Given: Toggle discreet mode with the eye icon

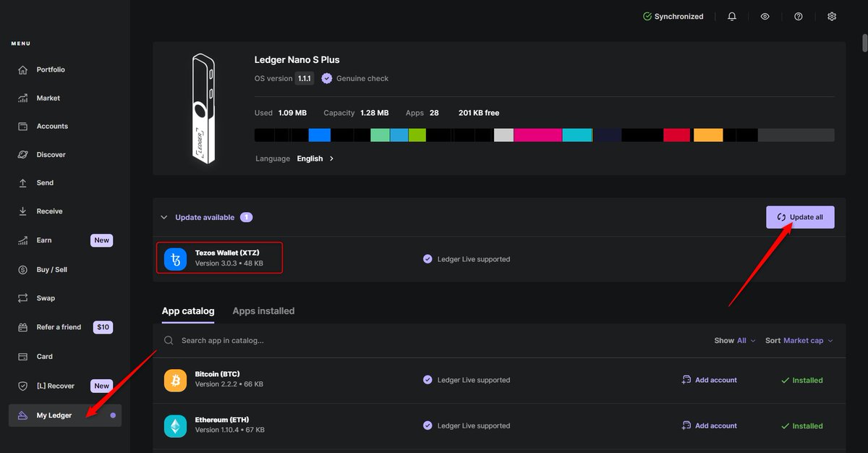Looking at the screenshot, I should [x=765, y=16].
